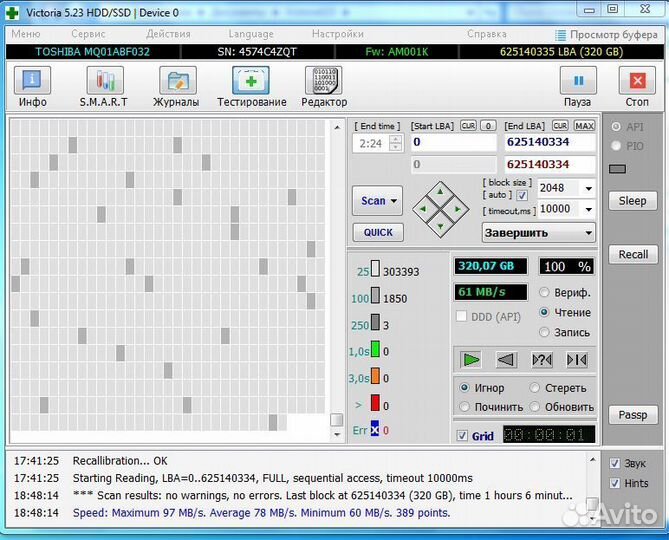Image resolution: width=669 pixels, height=540 pixels.
Task: Click the CUR button next to Start LBA
Action: click(468, 126)
